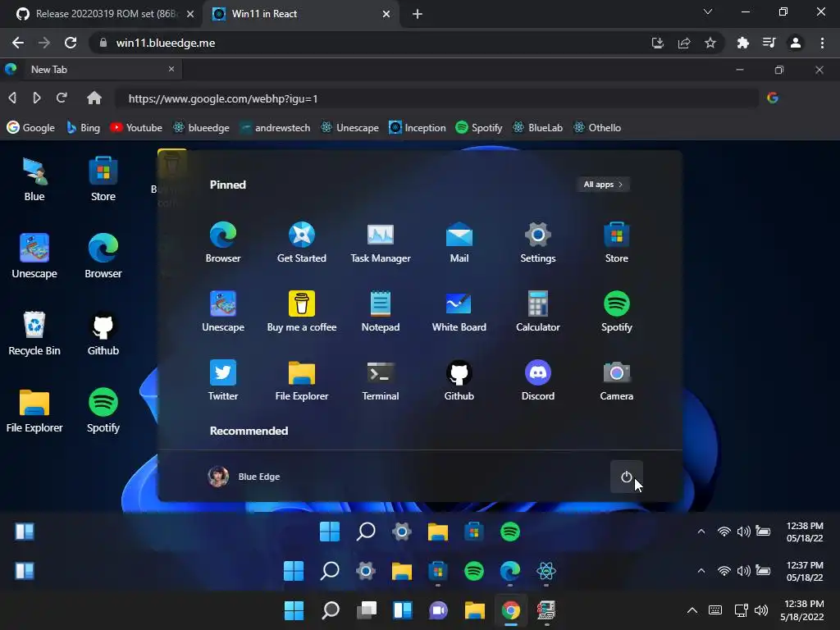Select the Spotify shortcut on the desktop
840x630 pixels.
click(103, 410)
